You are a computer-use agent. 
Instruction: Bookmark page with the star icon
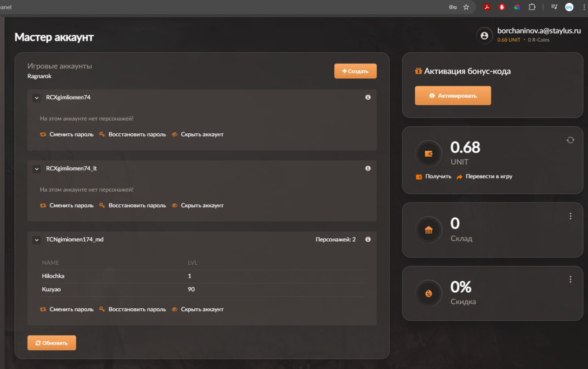point(466,7)
